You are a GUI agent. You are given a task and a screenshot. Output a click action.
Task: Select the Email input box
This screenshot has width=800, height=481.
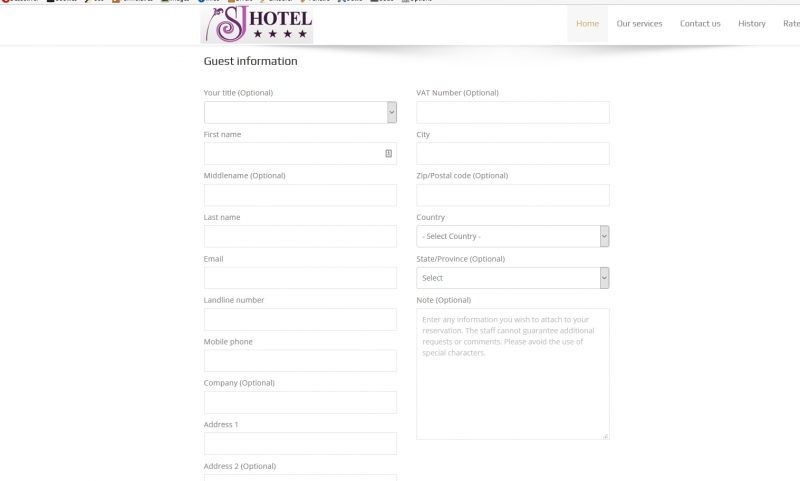[x=300, y=278]
